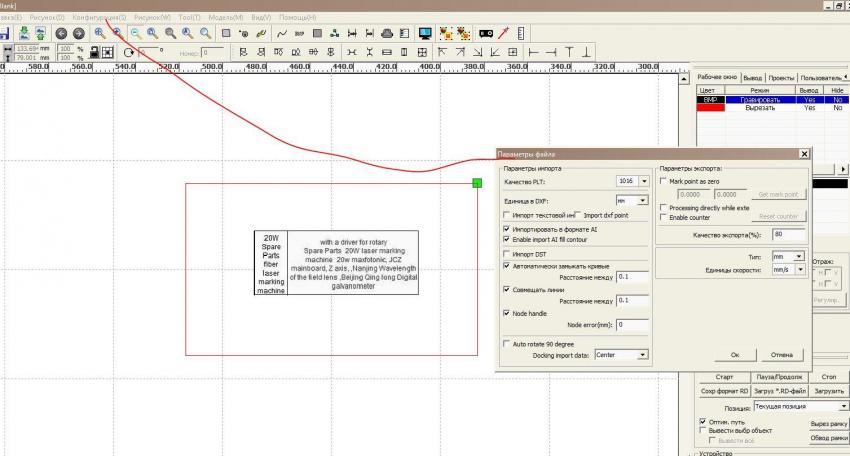Toggle 'Auto rotate 90 degree' checkbox
Screen dimensions: 850x456
[507, 343]
